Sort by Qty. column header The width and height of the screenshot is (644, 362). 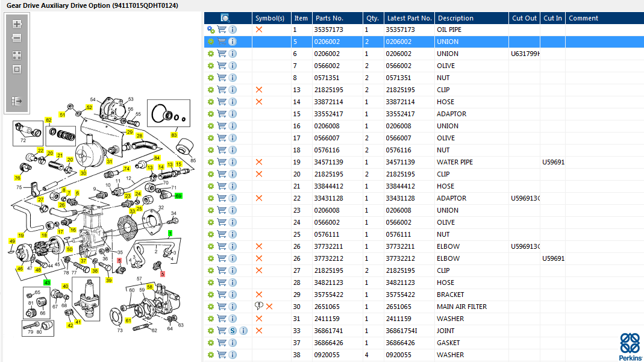pyautogui.click(x=372, y=18)
